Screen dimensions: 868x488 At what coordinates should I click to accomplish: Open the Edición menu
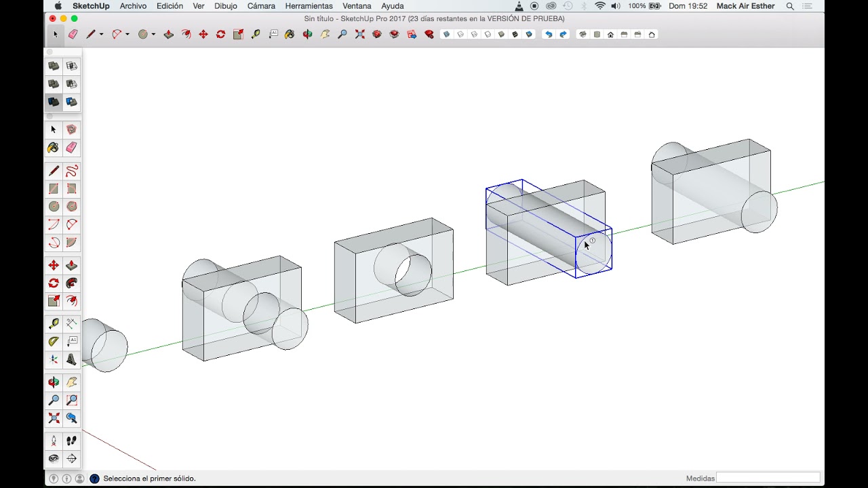170,6
